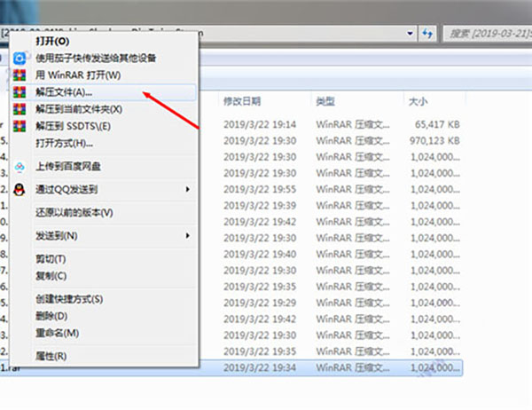Select 解压文件(A)... option

click(x=104, y=92)
